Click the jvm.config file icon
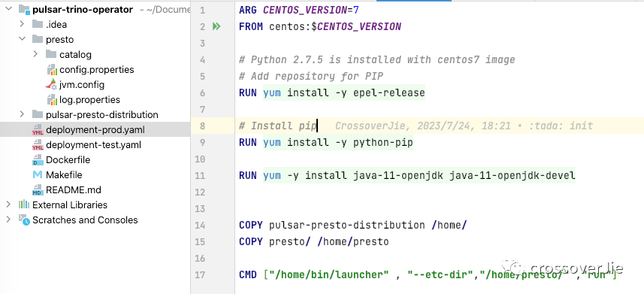 pos(51,85)
